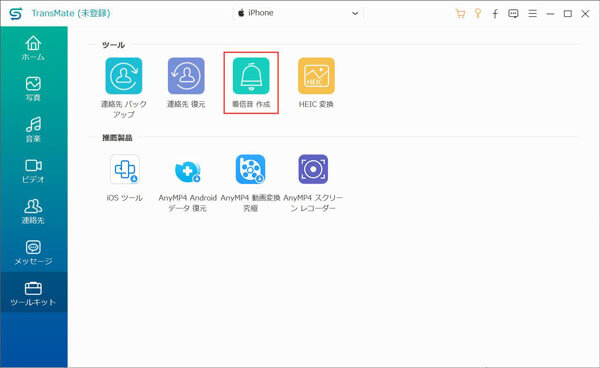This screenshot has width=600, height=368.
Task: Open the 音楽 (Music) sidebar section
Action: coord(33,130)
